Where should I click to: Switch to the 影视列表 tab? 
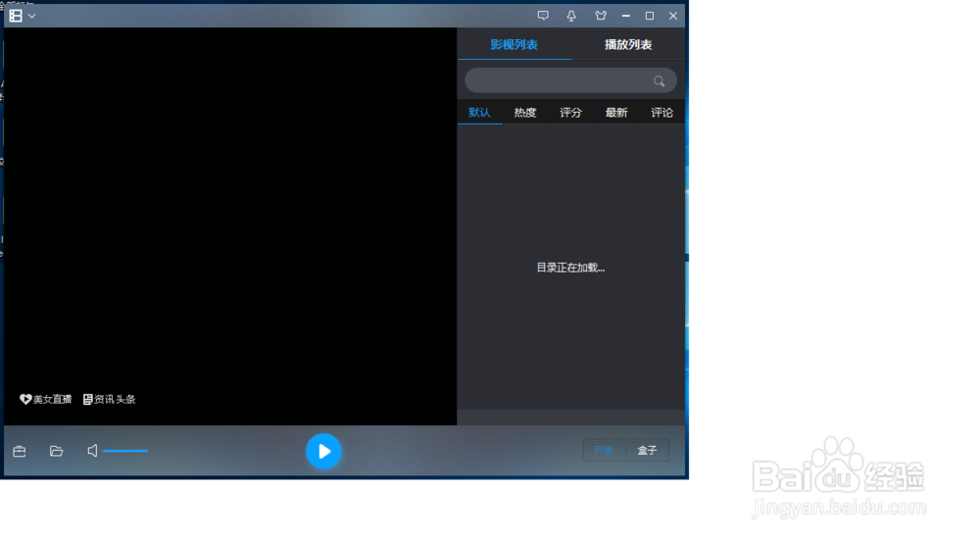514,44
